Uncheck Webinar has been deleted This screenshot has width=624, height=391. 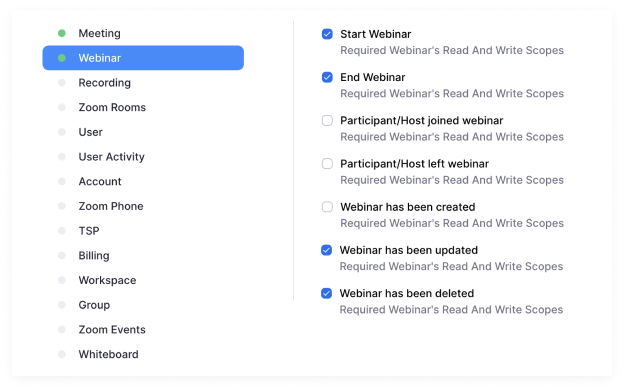pos(326,294)
